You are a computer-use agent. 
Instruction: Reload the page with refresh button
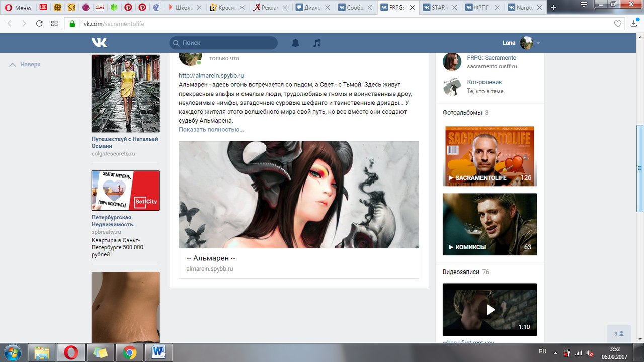39,24
